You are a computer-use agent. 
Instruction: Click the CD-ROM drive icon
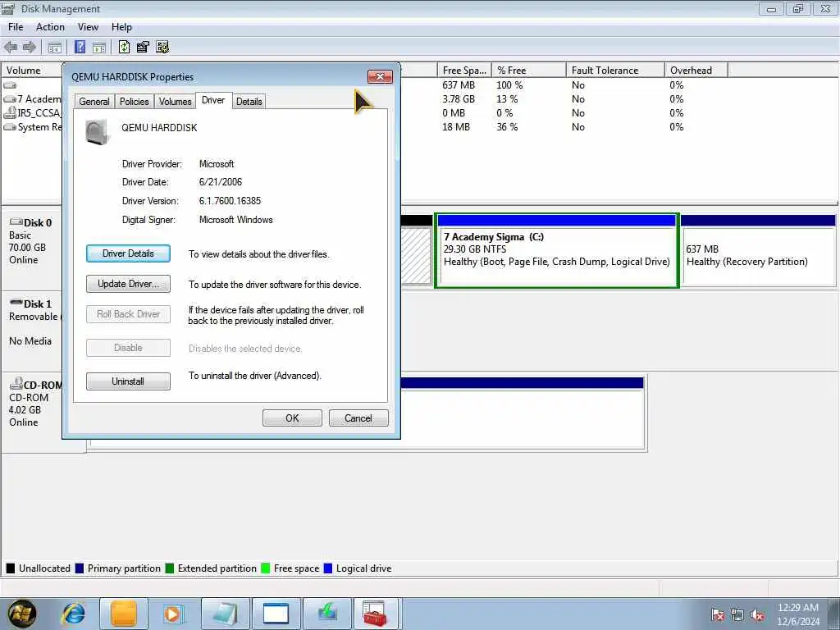pos(16,384)
